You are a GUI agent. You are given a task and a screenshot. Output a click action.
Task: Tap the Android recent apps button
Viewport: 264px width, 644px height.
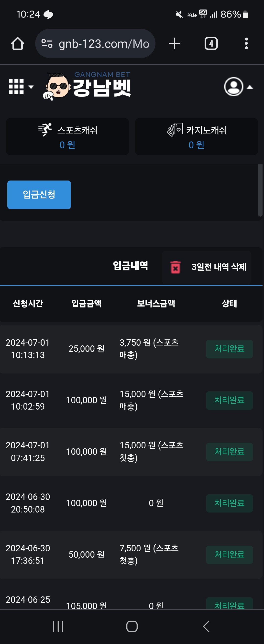pyautogui.click(x=58, y=626)
